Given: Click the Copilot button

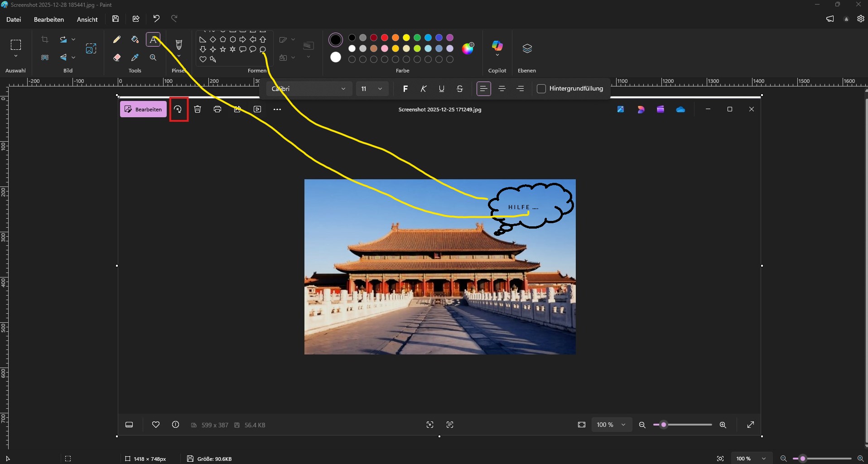Looking at the screenshot, I should point(497,46).
